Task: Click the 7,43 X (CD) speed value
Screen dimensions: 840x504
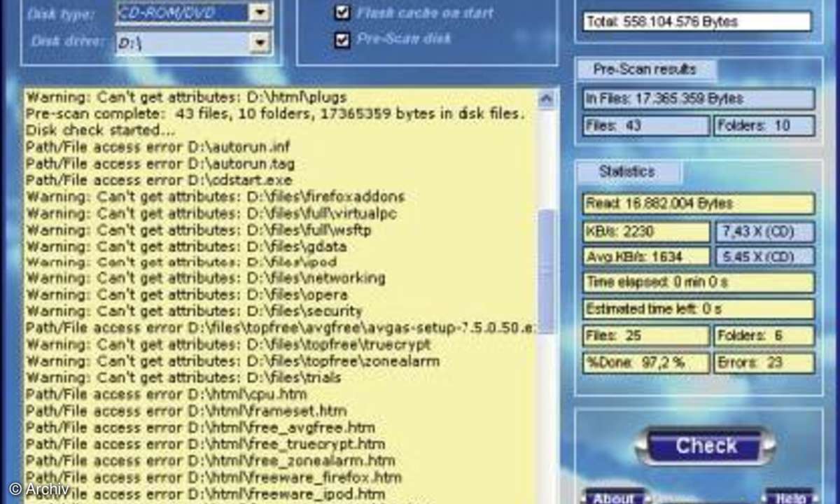Action: coord(764,232)
